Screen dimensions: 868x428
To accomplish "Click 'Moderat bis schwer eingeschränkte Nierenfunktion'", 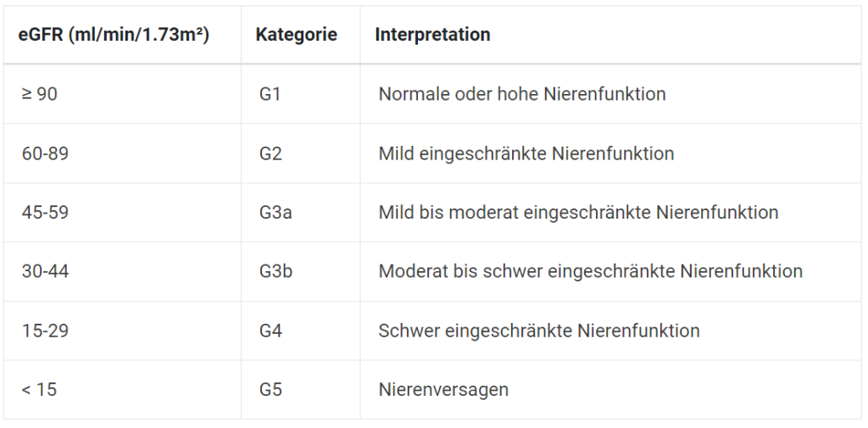I will 590,271.
